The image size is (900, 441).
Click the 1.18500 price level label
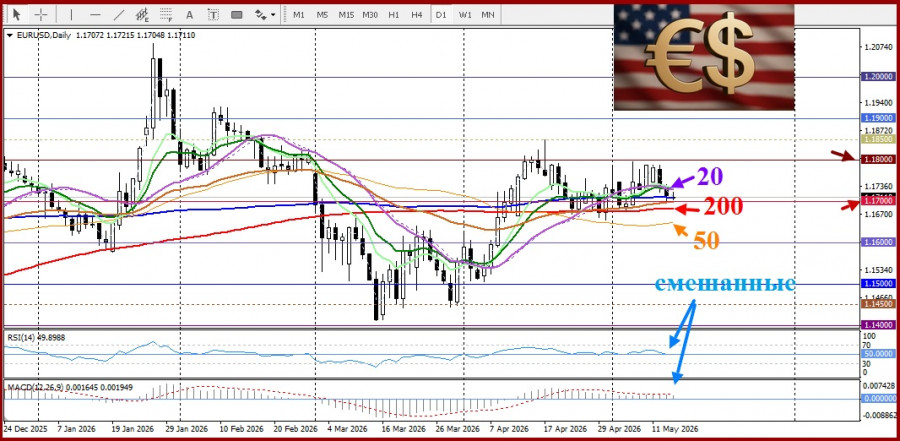coord(878,139)
